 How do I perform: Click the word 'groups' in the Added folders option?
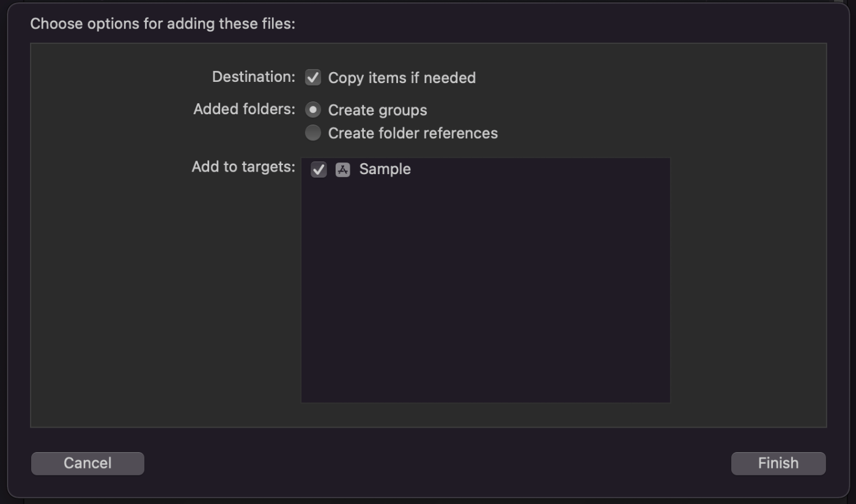point(402,111)
